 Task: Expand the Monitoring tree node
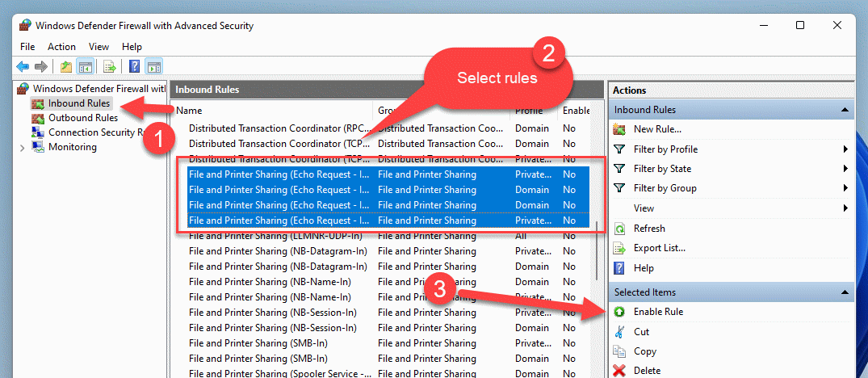pyautogui.click(x=22, y=147)
